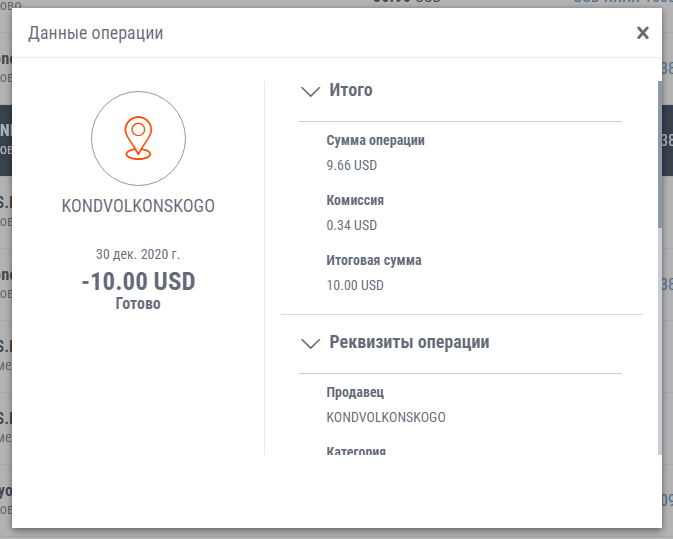
Task: Click the Итоговая сумма label
Action: click(x=374, y=260)
